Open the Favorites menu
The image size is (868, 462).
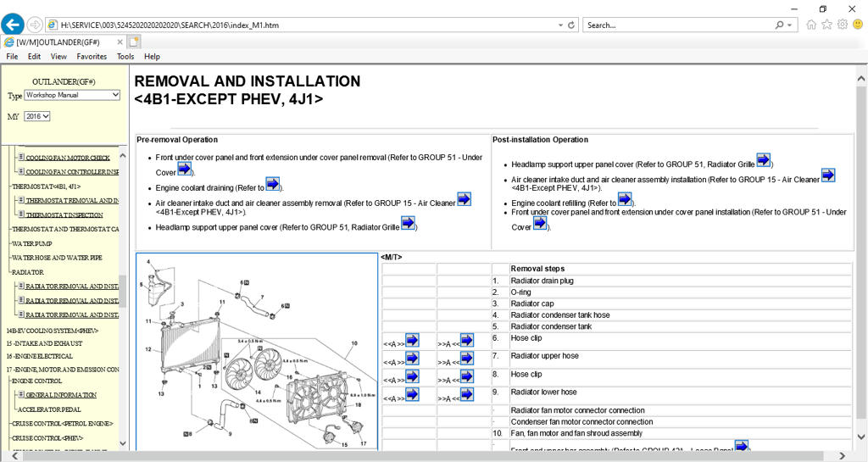point(92,57)
